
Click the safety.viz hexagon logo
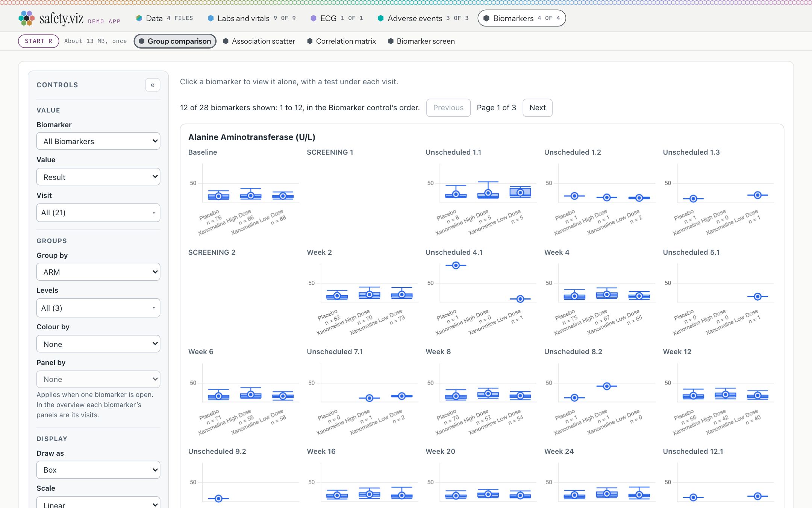pyautogui.click(x=26, y=18)
